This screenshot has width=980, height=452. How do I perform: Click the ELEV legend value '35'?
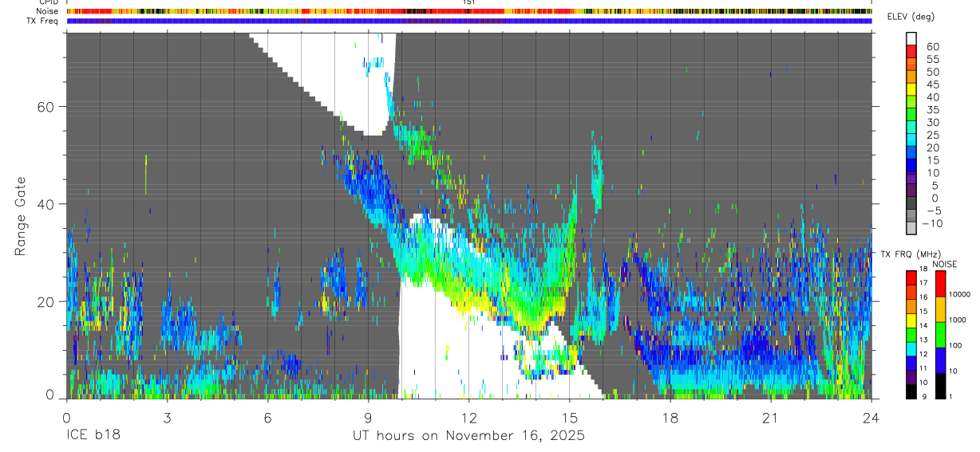tap(932, 110)
